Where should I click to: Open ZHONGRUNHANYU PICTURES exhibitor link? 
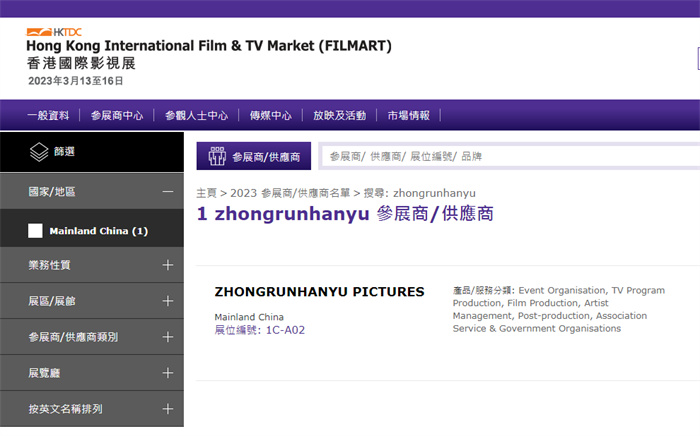(x=319, y=292)
